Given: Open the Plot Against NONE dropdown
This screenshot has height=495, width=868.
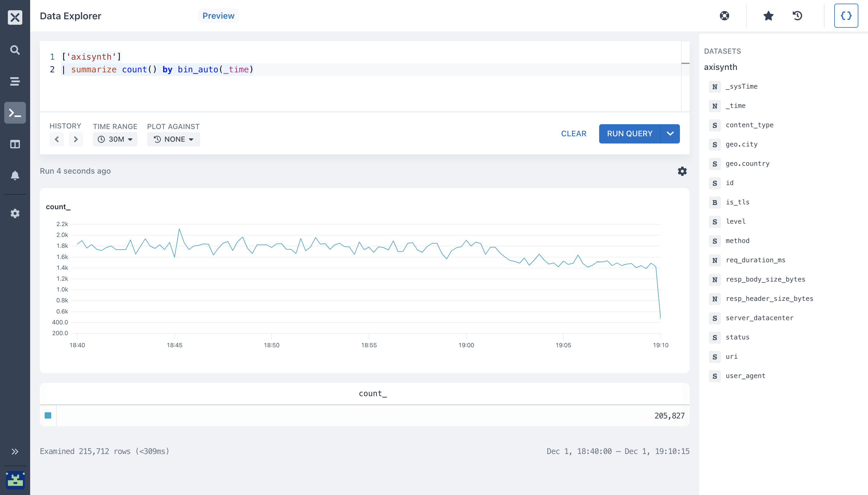Looking at the screenshot, I should pyautogui.click(x=173, y=139).
